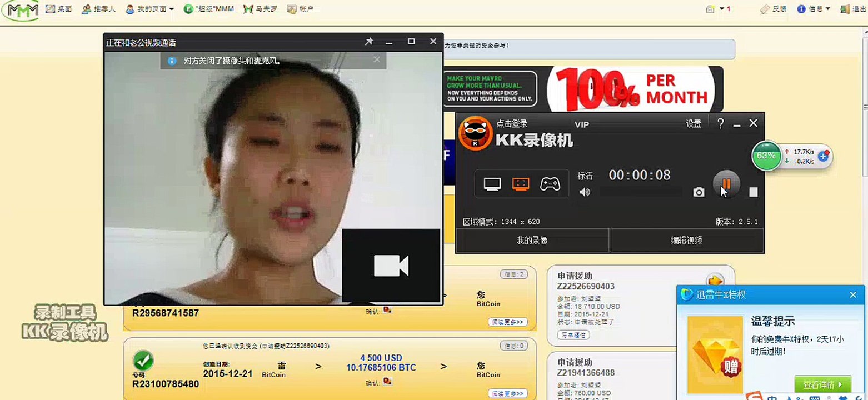Dismiss the camera-off notice in video call
868x400 pixels.
[376, 59]
